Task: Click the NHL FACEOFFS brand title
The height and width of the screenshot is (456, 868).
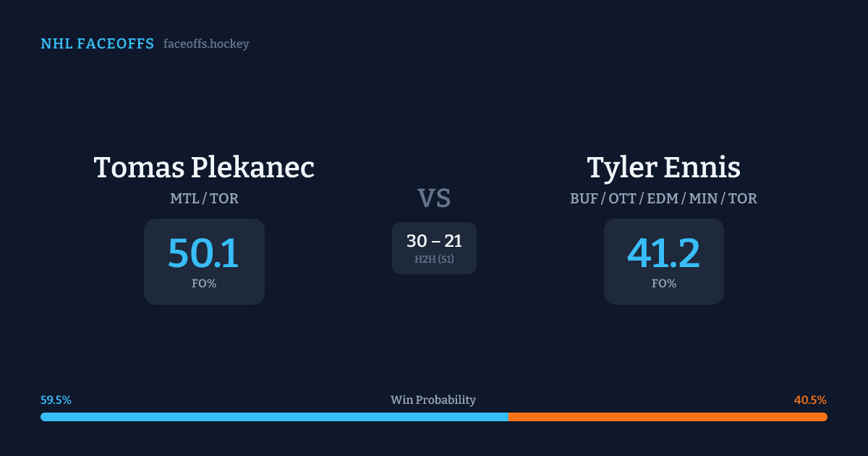Action: tap(97, 44)
